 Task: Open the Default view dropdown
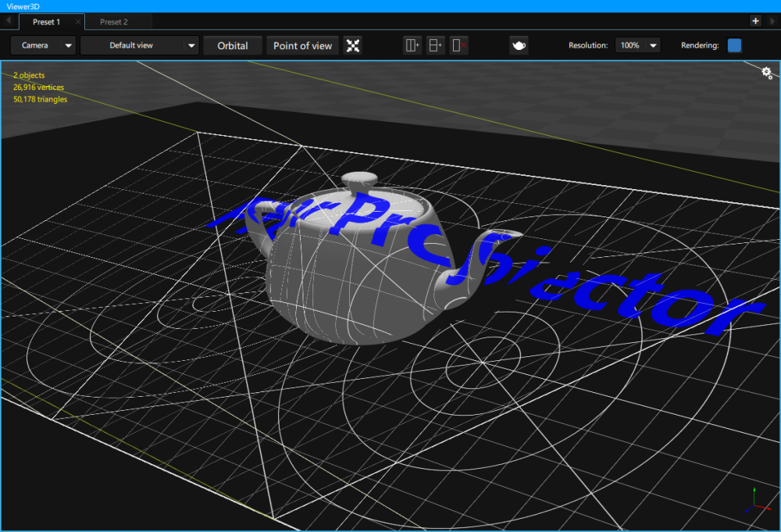[139, 45]
